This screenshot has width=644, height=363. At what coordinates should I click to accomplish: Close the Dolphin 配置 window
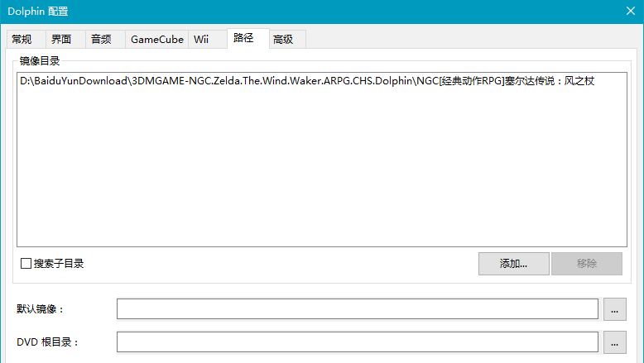[631, 11]
